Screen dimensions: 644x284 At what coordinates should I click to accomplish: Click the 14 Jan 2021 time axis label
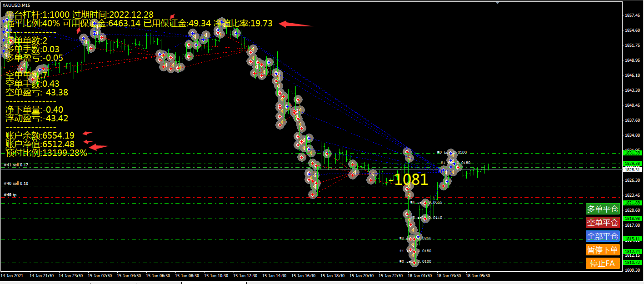pyautogui.click(x=13, y=275)
